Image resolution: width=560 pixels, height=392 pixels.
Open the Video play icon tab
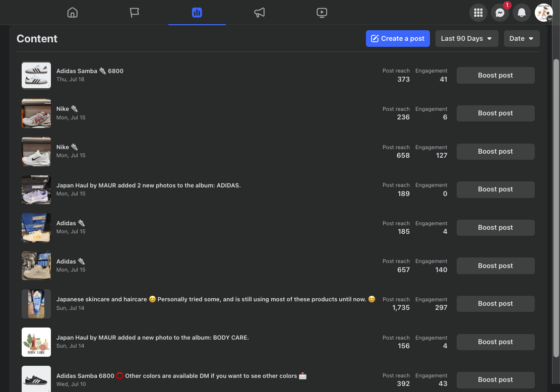pyautogui.click(x=322, y=13)
